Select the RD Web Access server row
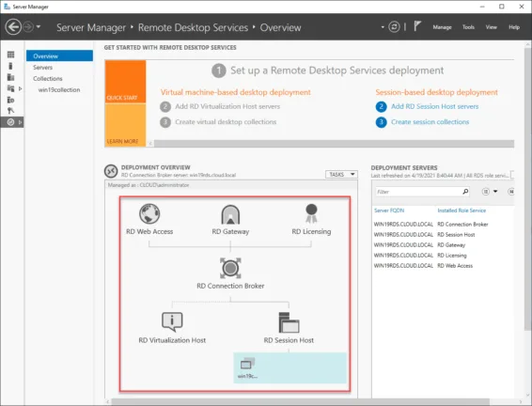Viewport: 532px width, 406px height. coord(443,266)
